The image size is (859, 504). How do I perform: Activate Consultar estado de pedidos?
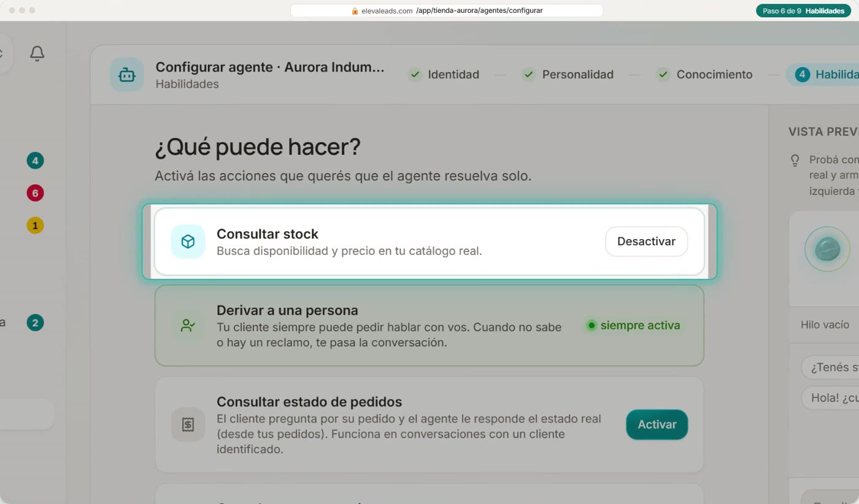[657, 424]
